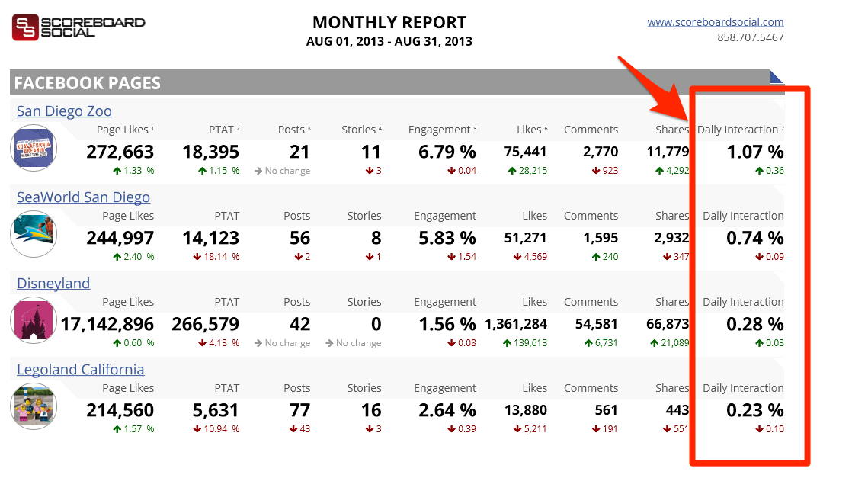
Task: Click Disneyland's likes change 139,613
Action: (525, 343)
